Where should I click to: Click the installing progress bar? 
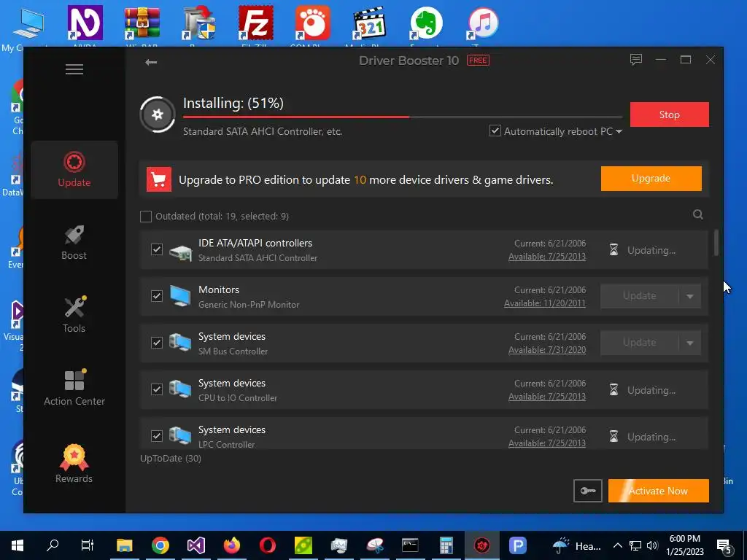tap(403, 117)
